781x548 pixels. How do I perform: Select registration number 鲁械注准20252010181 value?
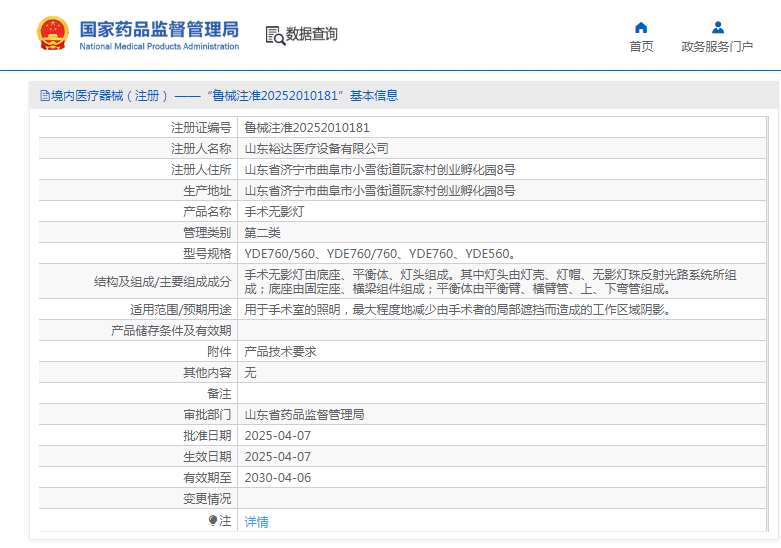307,128
